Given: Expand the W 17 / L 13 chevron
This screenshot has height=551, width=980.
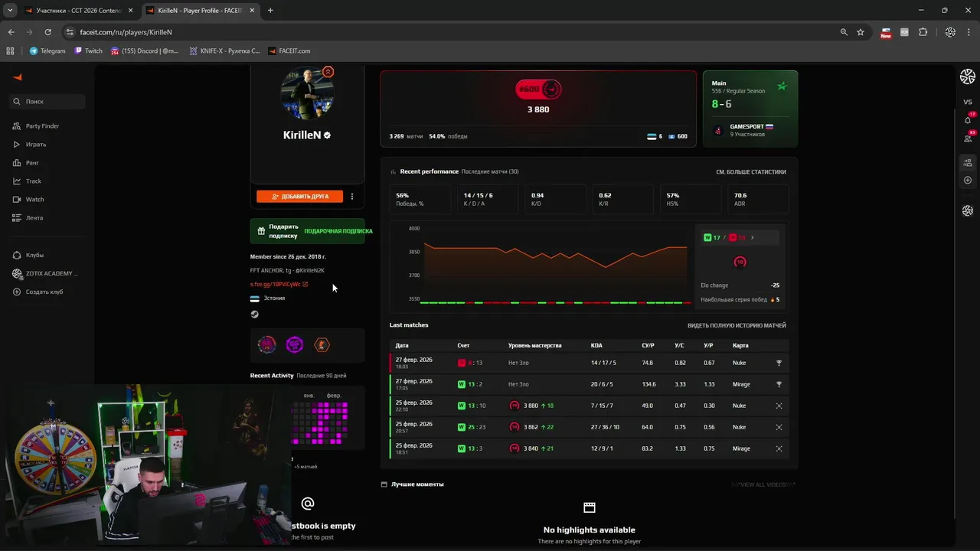Looking at the screenshot, I should (x=752, y=237).
